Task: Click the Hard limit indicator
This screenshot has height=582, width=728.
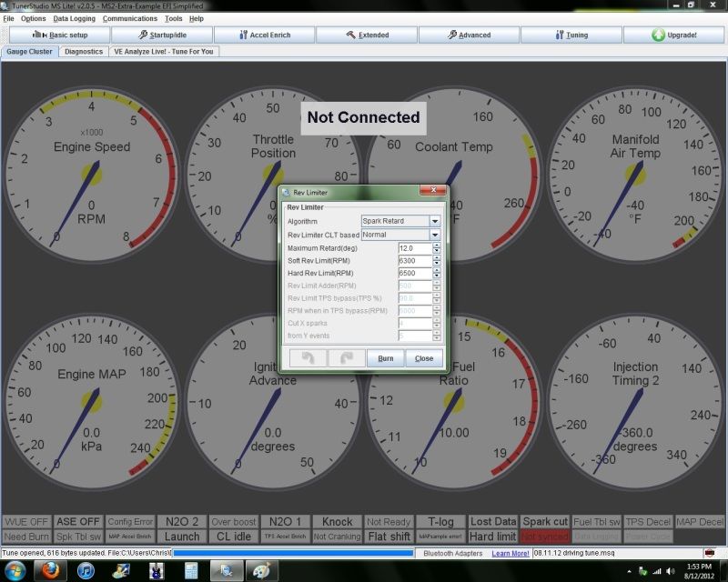Action: [x=492, y=537]
